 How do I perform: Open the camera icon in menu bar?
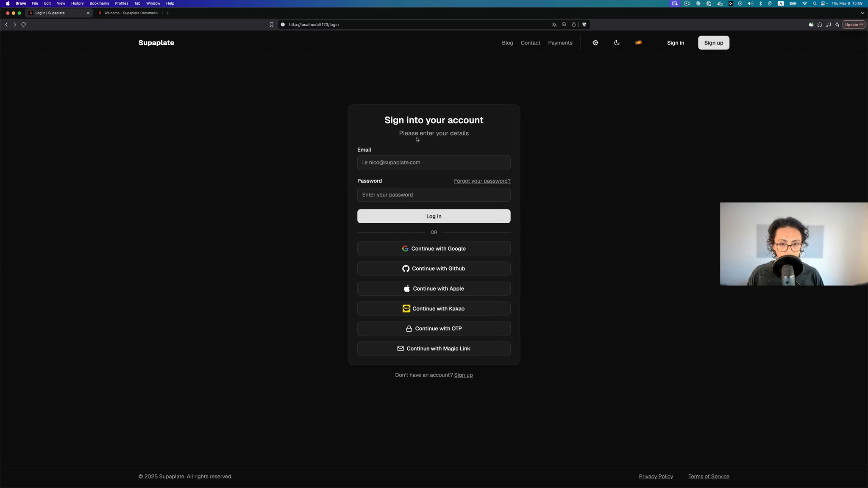(687, 3)
